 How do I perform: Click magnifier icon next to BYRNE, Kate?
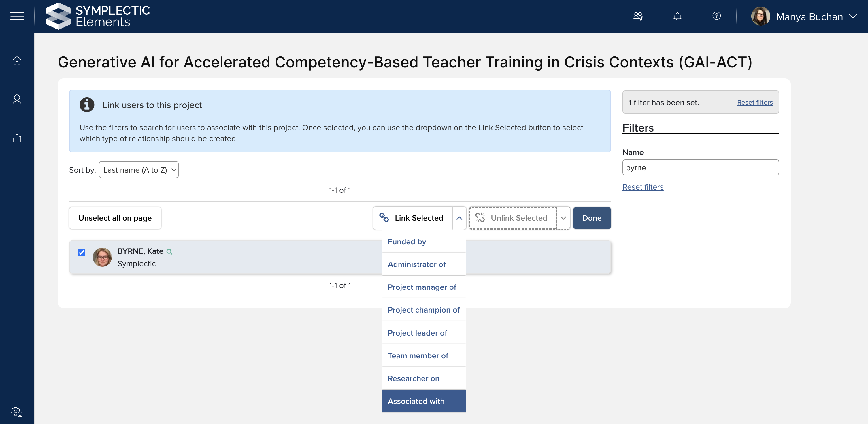click(x=169, y=251)
